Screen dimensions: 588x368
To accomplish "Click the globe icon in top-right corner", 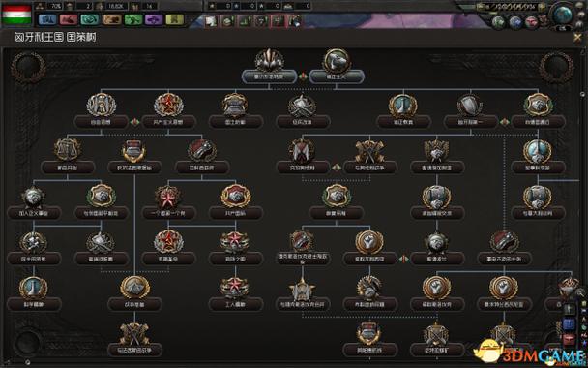I will [562, 15].
